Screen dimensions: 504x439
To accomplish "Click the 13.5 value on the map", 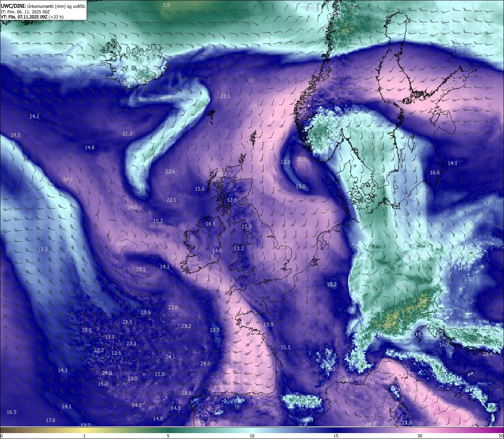I will [x=215, y=330].
